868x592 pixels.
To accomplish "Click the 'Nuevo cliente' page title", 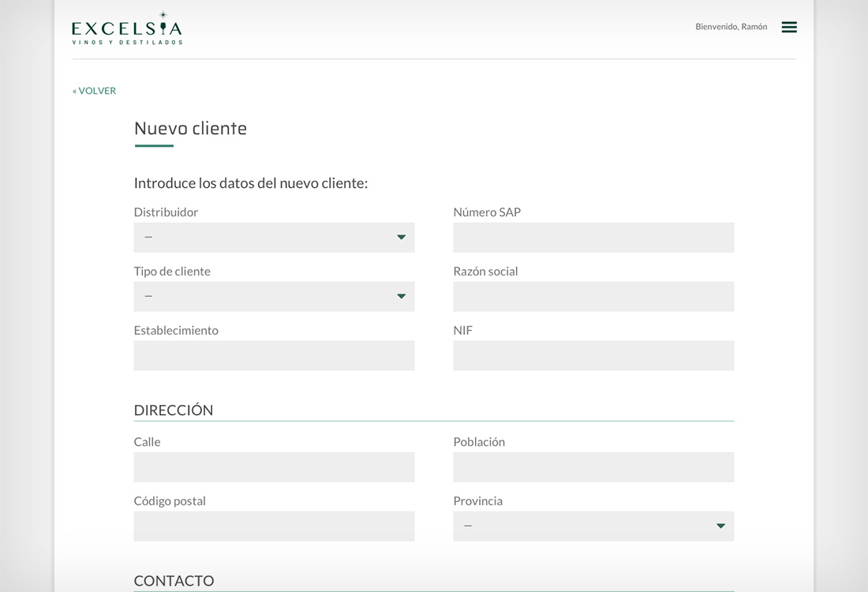I will point(190,129).
